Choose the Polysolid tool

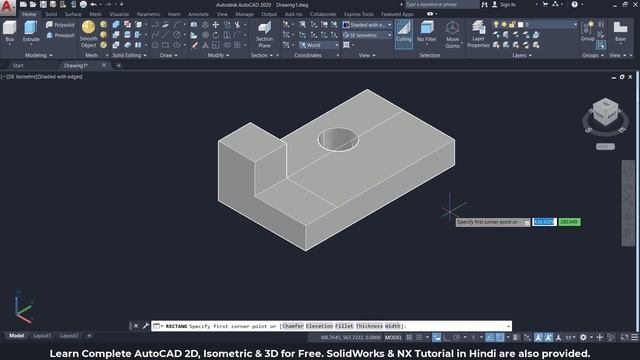60,25
